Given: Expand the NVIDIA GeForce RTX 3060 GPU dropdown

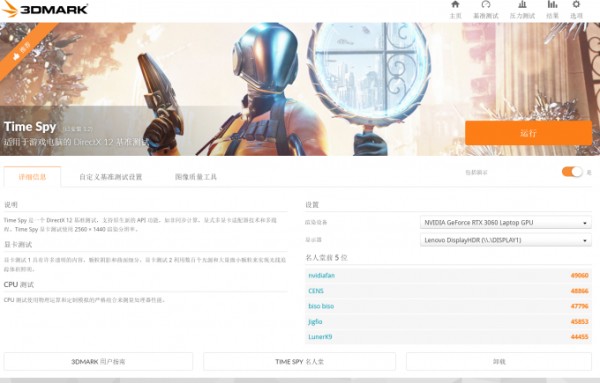Looking at the screenshot, I should (505, 222).
